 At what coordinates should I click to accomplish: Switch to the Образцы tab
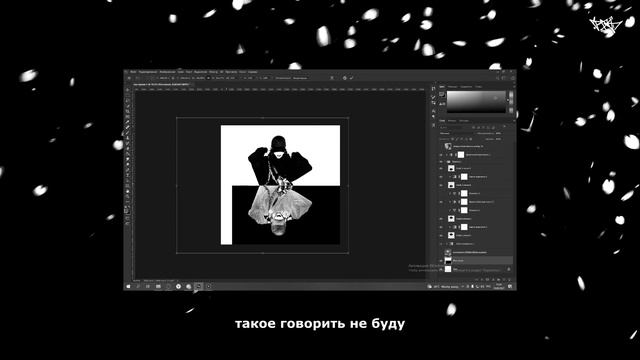pos(452,87)
